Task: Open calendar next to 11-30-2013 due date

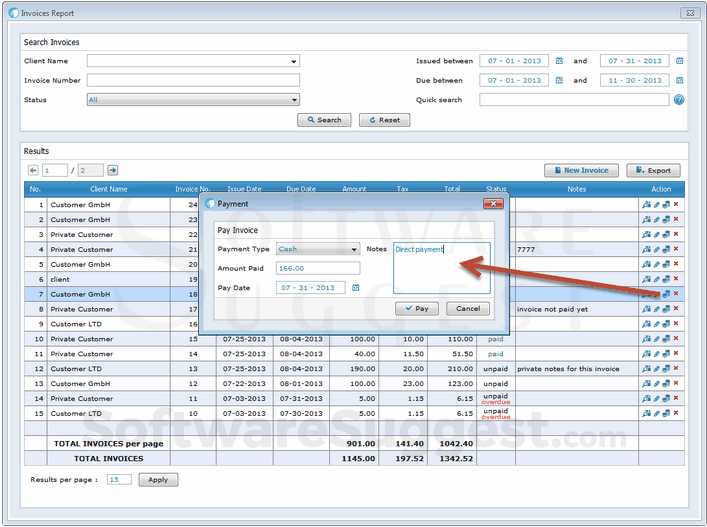Action: coord(679,81)
